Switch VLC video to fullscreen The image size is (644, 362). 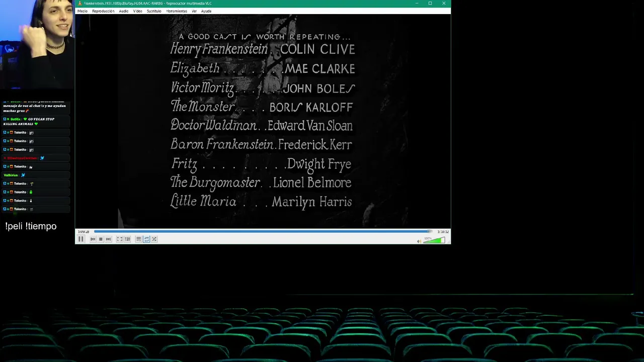[x=120, y=239]
